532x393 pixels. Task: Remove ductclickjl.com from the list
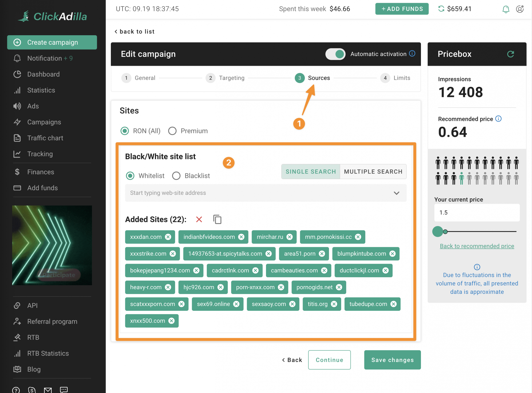pos(385,271)
